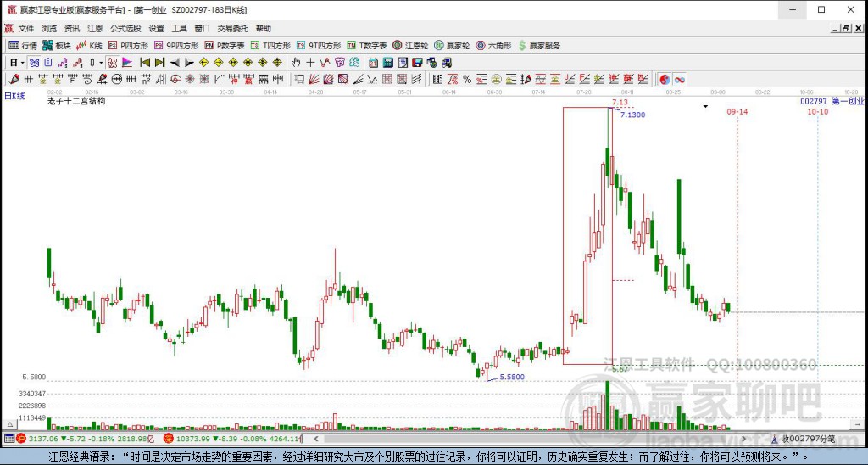This screenshot has width=868, height=465.
Task: Select the Gann fan lines tool
Action: coord(314,79)
